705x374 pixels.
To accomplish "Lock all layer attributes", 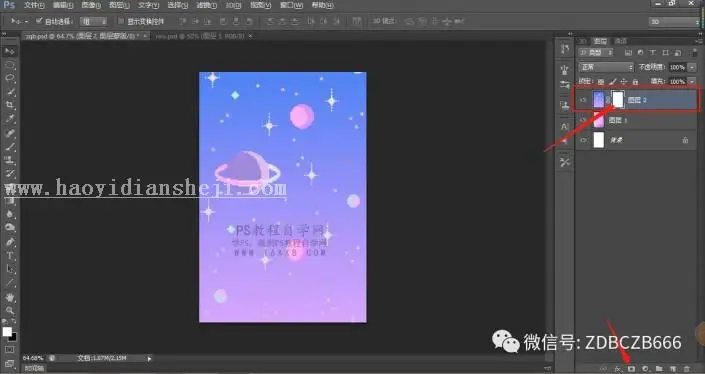I will pyautogui.click(x=635, y=81).
